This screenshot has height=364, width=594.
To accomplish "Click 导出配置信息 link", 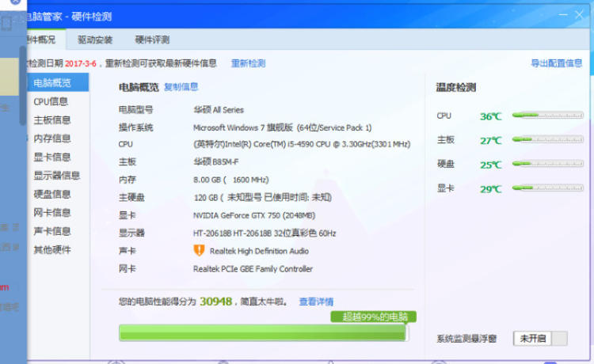I will tap(556, 63).
